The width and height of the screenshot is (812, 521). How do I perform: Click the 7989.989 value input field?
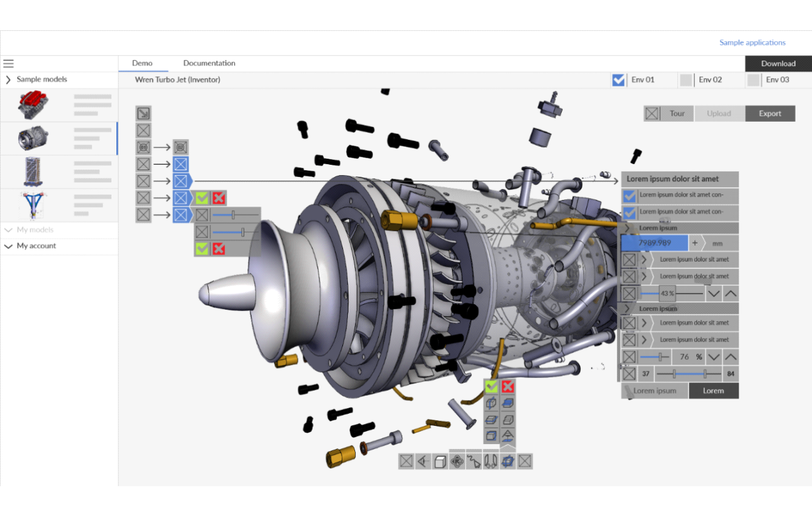654,243
